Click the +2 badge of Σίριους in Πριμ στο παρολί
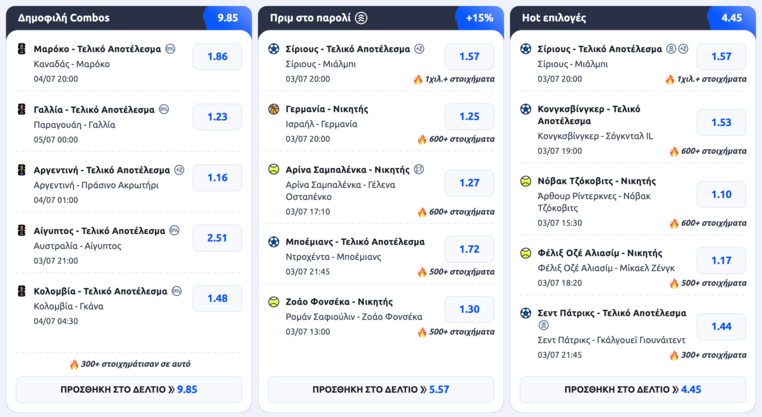Screen dimensions: 762x417 click(419, 49)
